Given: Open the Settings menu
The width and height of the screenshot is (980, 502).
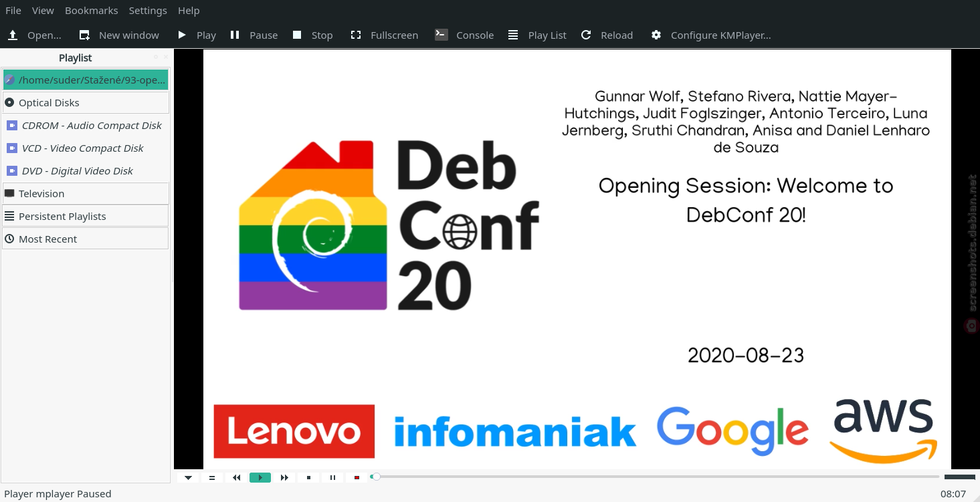Looking at the screenshot, I should [148, 11].
